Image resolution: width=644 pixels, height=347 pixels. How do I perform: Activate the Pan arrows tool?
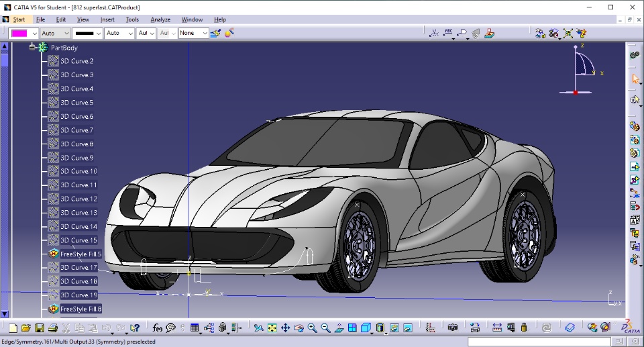[286, 328]
